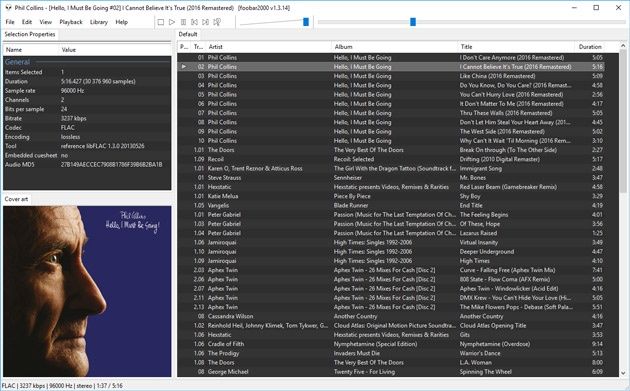Click the Sample rate 96000 Hz value
The image size is (630, 391).
click(72, 91)
